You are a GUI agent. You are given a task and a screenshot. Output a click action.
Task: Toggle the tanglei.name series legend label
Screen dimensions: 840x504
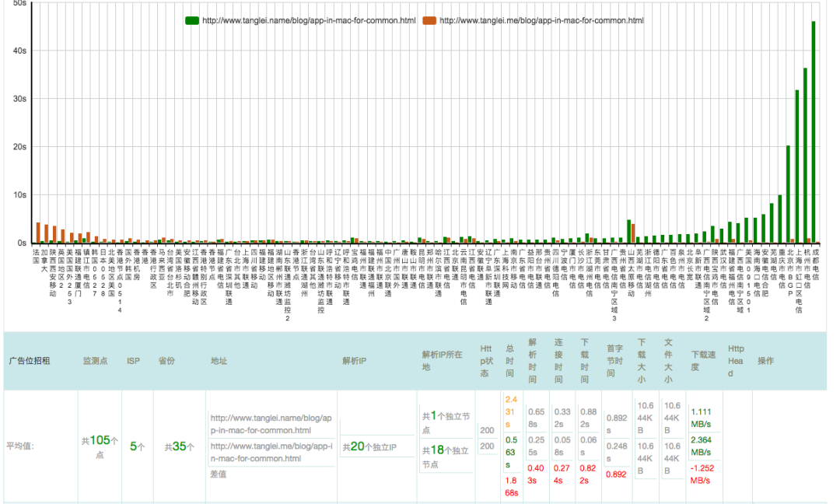click(x=308, y=20)
